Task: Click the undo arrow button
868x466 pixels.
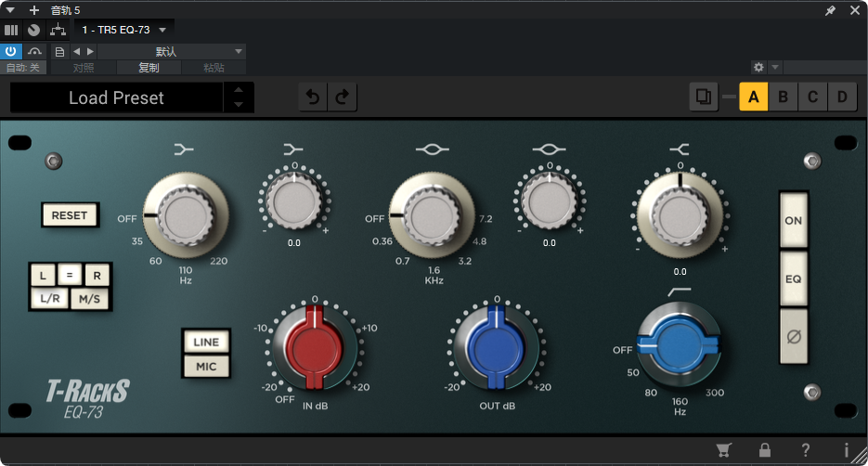Action: (313, 97)
